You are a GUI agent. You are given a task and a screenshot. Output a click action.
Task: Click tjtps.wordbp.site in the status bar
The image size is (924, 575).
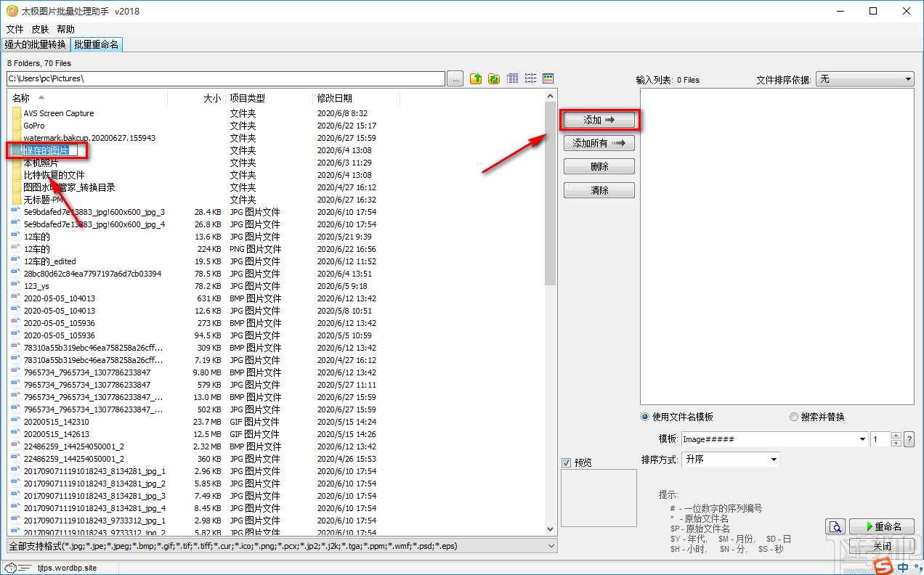click(x=67, y=568)
